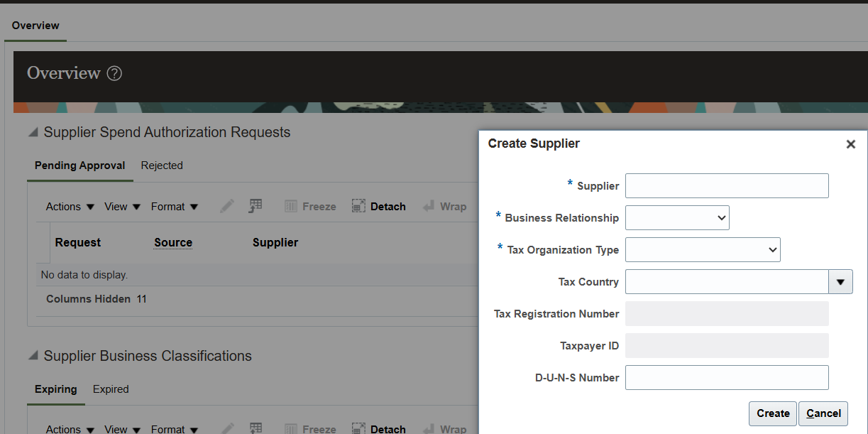868x434 pixels.
Task: Expand the Tax Country list arrow
Action: click(840, 282)
